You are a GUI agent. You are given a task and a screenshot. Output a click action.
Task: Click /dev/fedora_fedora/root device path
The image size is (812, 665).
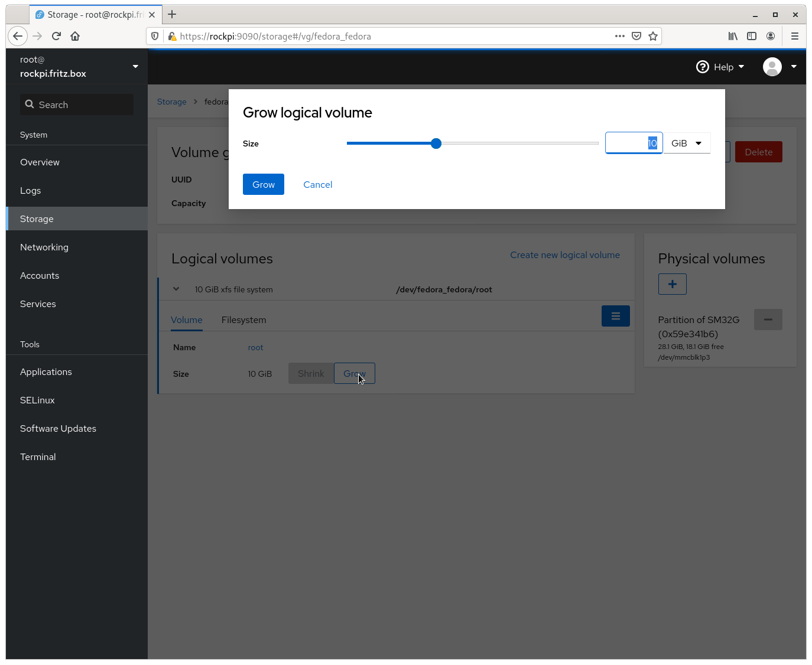click(444, 289)
